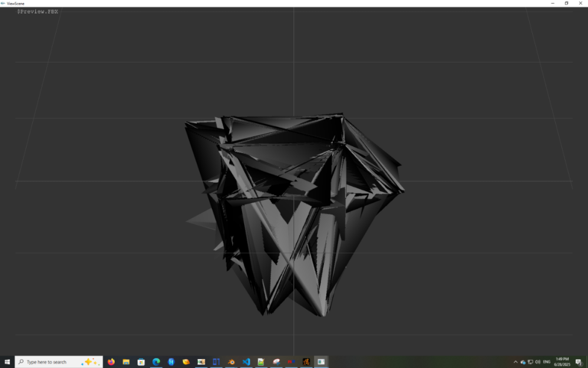Open the volume control in system tray
The height and width of the screenshot is (368, 588).
(537, 362)
